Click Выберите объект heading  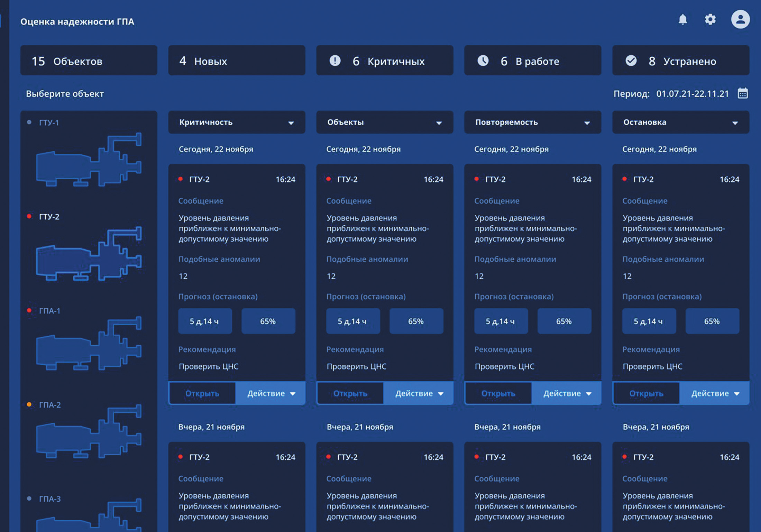[x=65, y=94]
